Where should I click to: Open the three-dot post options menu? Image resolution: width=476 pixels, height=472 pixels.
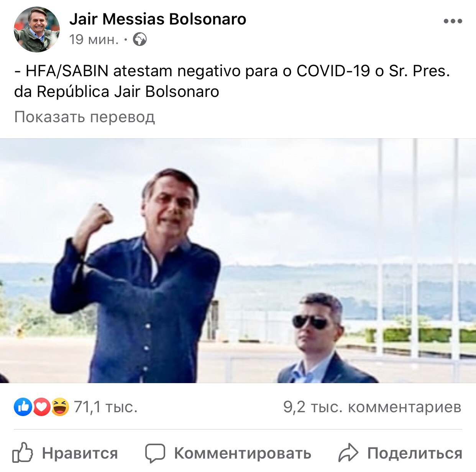pos(453,21)
